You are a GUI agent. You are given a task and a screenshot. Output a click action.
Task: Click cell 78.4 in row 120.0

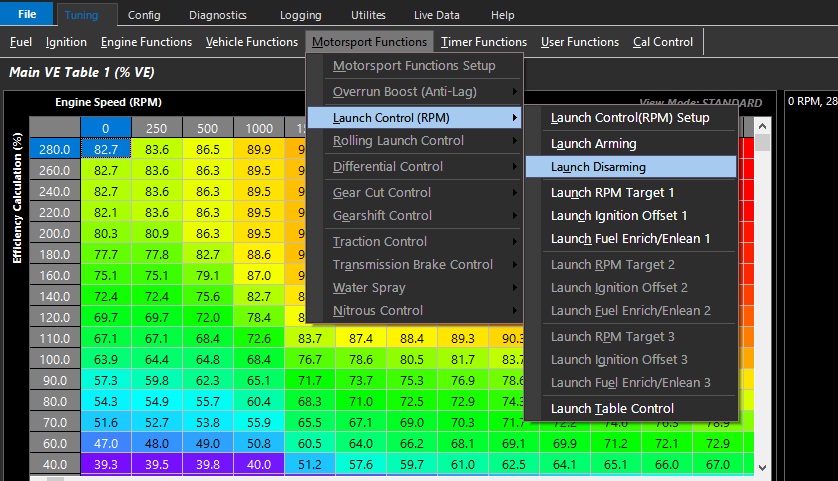(259, 317)
